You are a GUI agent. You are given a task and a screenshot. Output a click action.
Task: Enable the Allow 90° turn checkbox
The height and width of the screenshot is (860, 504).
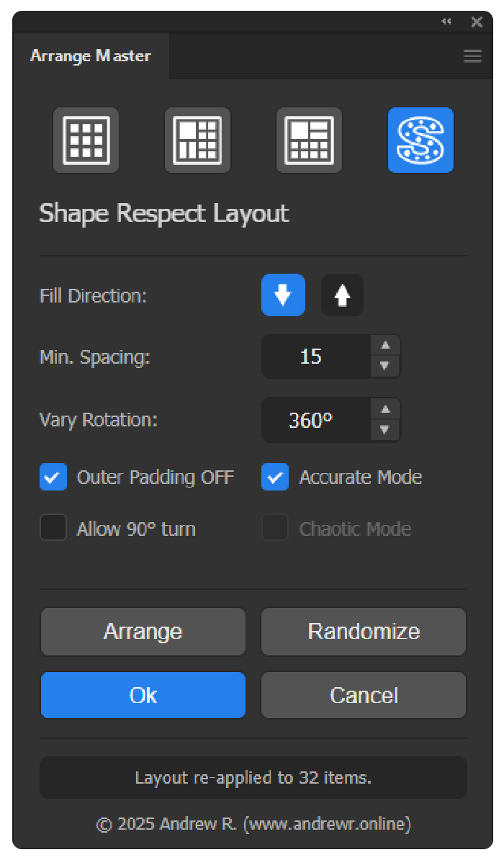pyautogui.click(x=53, y=528)
